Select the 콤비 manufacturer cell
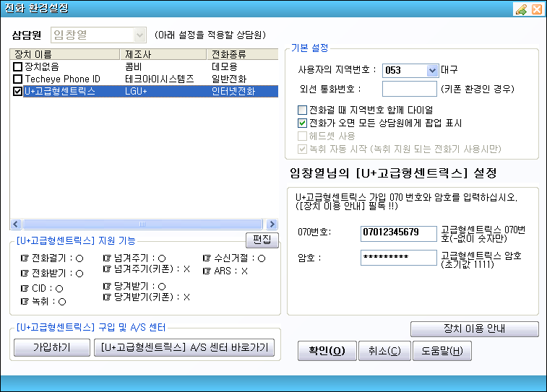 click(133, 66)
